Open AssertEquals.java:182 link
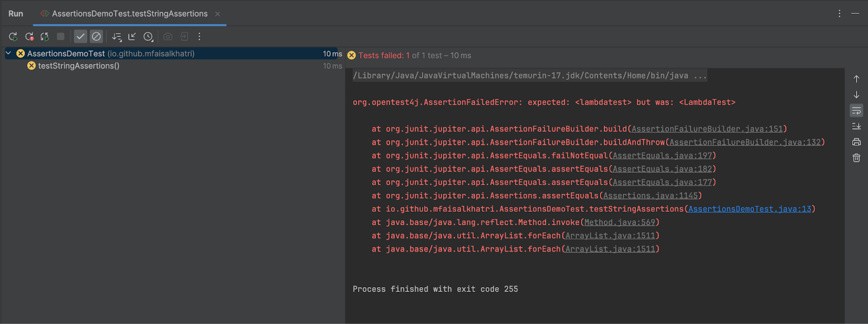 click(662, 169)
